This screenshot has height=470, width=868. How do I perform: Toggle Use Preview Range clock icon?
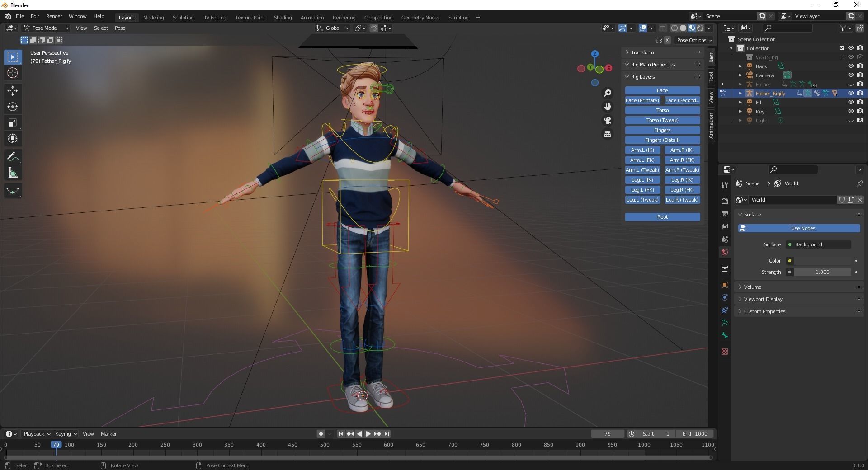(632, 434)
